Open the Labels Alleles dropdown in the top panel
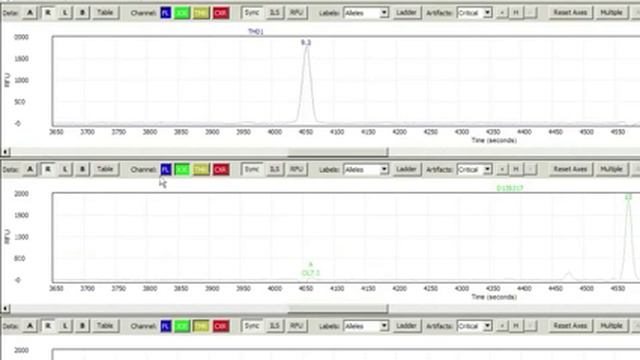The height and width of the screenshot is (360, 640). (366, 13)
